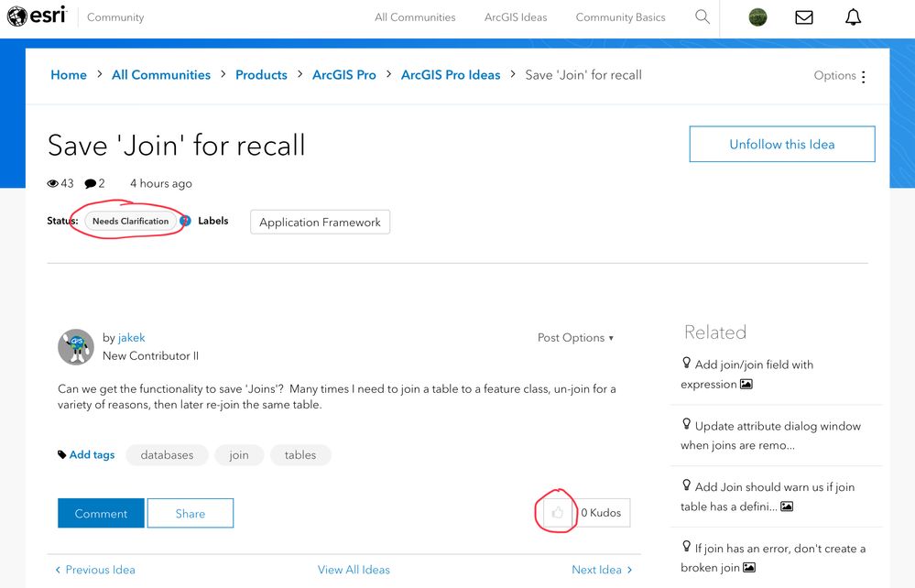The height and width of the screenshot is (588, 915).
Task: Open the All Communities menu item
Action: (415, 17)
